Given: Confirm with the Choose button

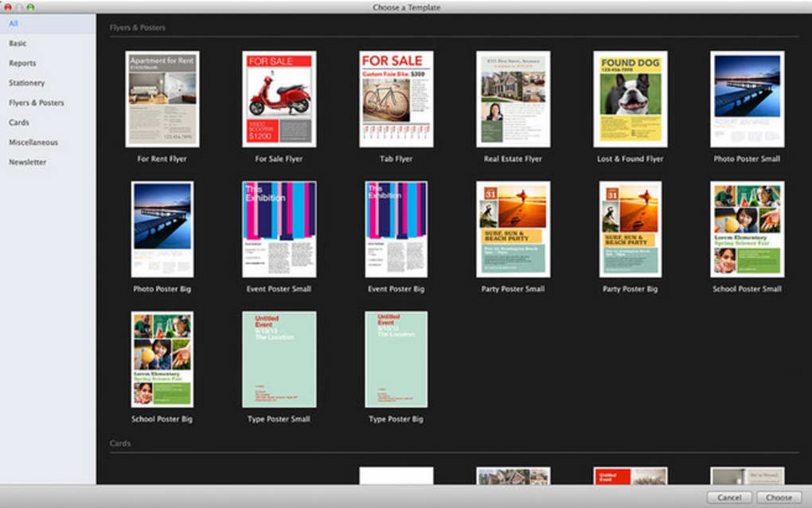Looking at the screenshot, I should tap(779, 497).
